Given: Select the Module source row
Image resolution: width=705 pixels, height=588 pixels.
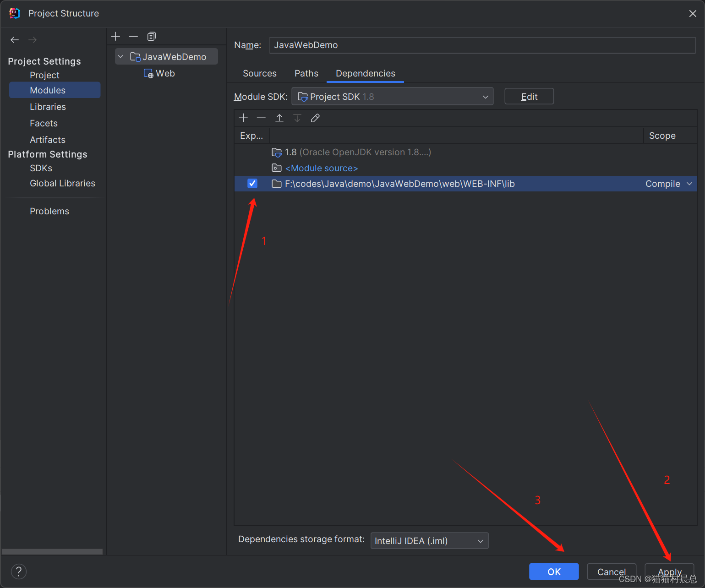Looking at the screenshot, I should point(465,168).
